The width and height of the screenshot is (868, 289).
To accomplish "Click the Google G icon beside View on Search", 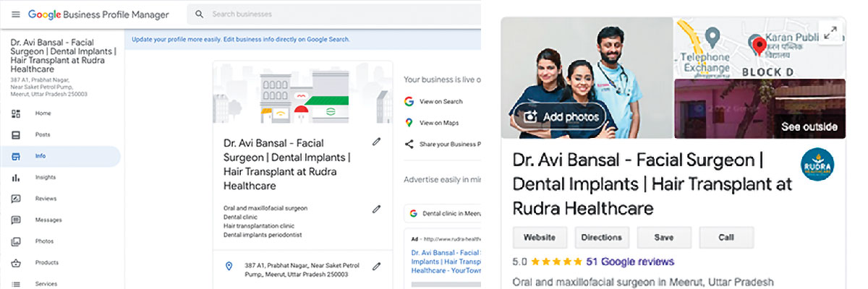I will [409, 102].
